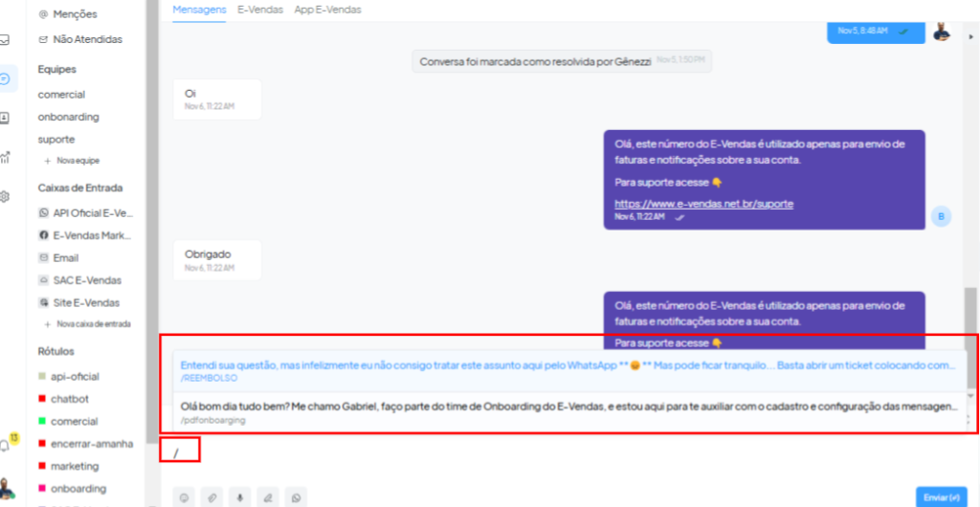Record an audio message with microphone

point(240,497)
